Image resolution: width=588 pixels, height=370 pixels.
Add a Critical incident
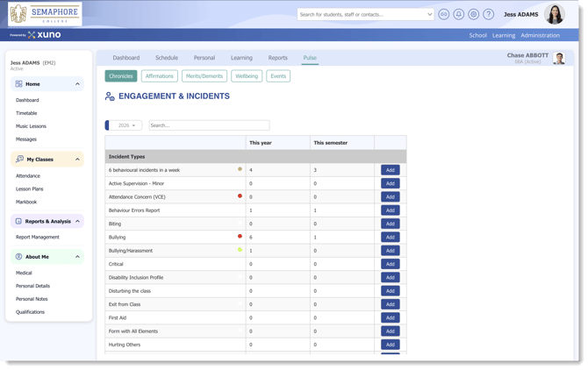pyautogui.click(x=391, y=264)
